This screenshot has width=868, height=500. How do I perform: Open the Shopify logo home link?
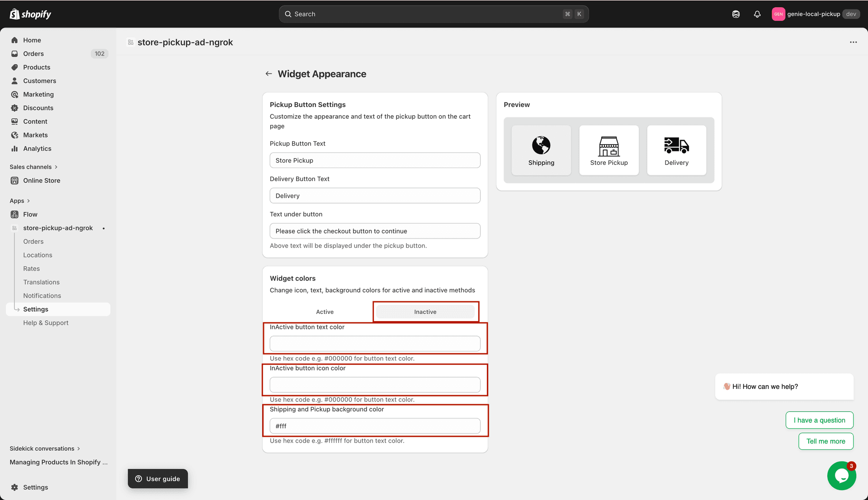point(30,14)
